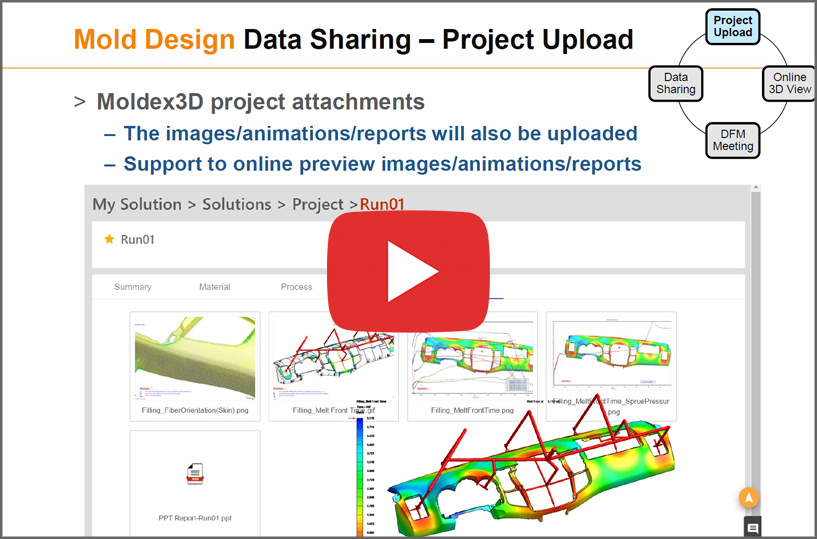817x539 pixels.
Task: Click the Data Sharing node in the cycle diagram
Action: pyautogui.click(x=676, y=83)
